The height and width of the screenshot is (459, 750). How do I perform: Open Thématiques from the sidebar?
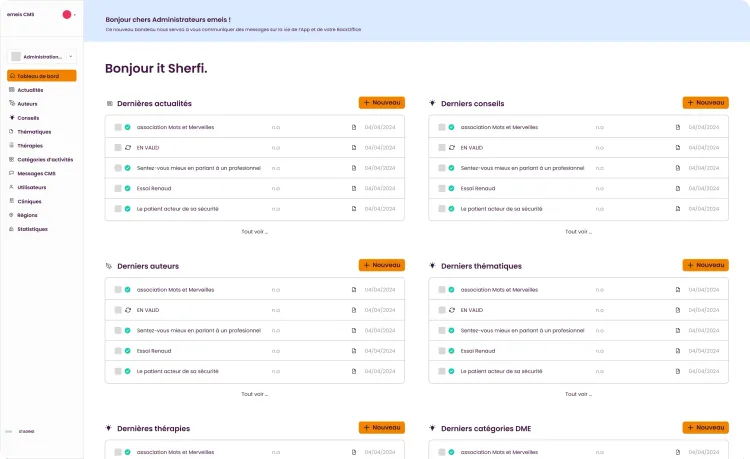[x=34, y=131]
